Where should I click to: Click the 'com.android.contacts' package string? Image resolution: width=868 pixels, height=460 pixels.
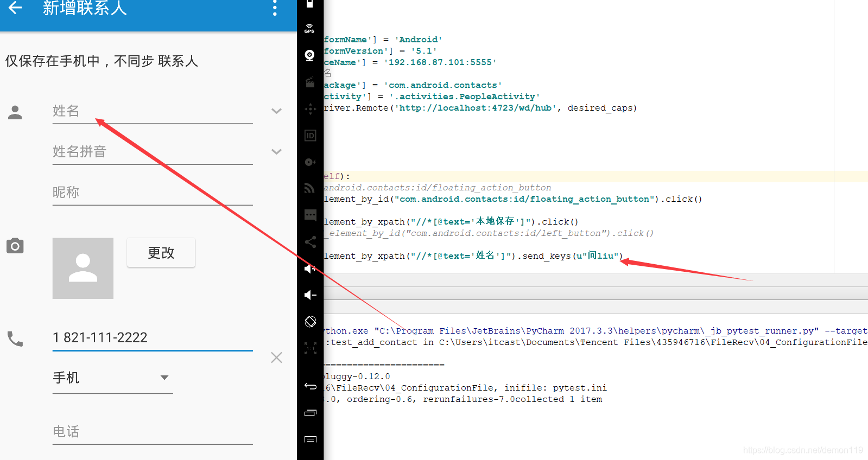pyautogui.click(x=443, y=85)
